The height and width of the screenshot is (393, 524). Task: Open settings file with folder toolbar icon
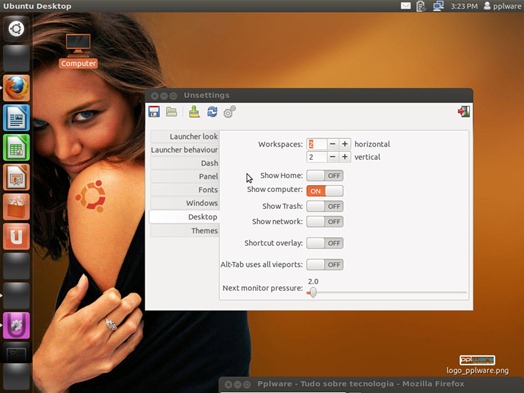(x=171, y=112)
